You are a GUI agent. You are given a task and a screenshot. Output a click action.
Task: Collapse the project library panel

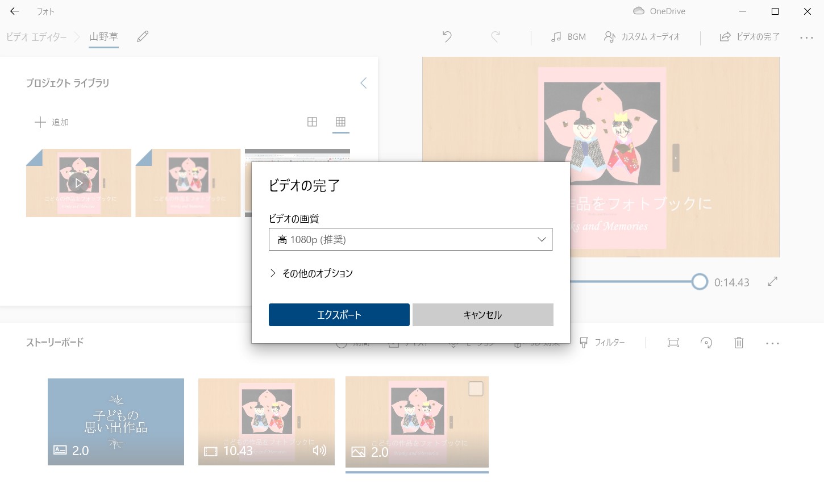point(364,84)
